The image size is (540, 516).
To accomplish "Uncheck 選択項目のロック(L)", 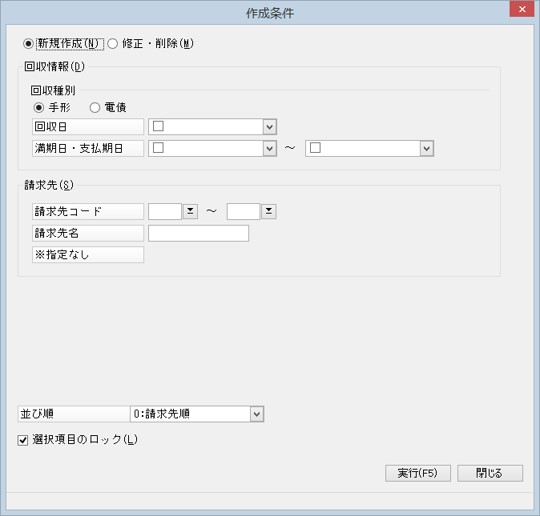I will 23,440.
